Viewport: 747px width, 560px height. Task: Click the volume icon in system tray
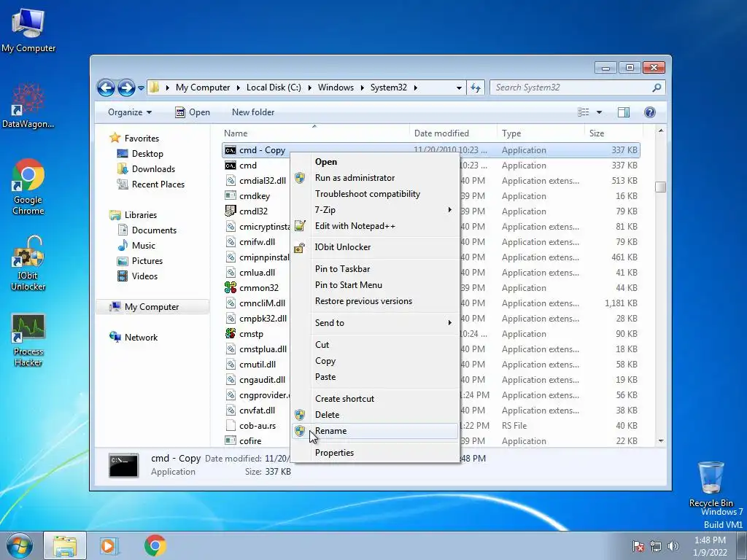(x=673, y=546)
